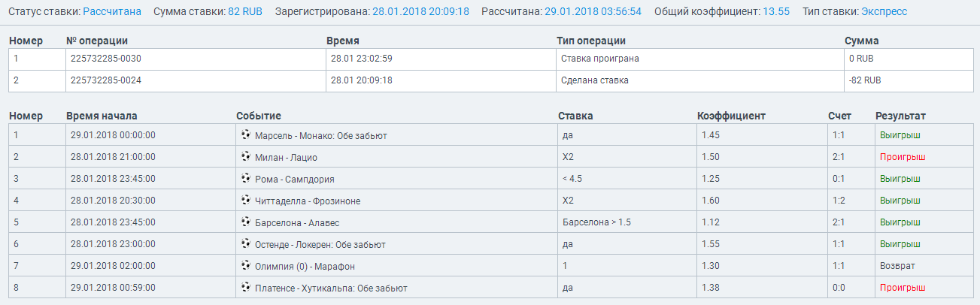Click soccer ball icon beside Барселона - Алавес
The width and height of the screenshot is (980, 305).
(245, 222)
